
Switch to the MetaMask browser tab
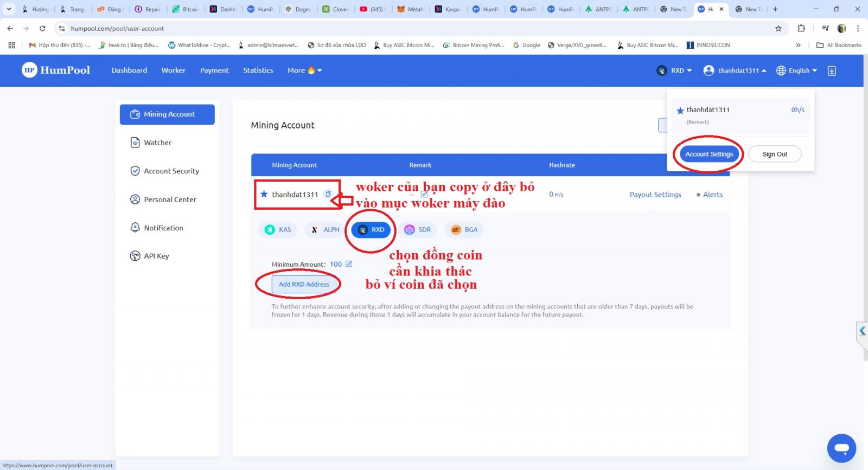[410, 9]
